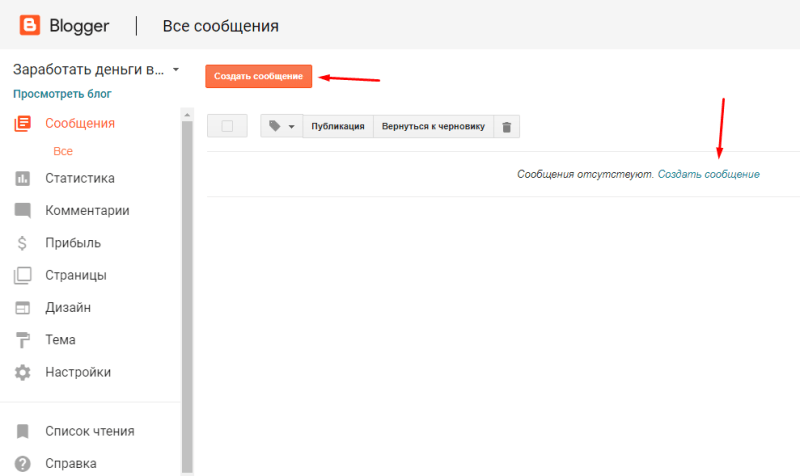Click the Blogger wordmark text

point(79,26)
